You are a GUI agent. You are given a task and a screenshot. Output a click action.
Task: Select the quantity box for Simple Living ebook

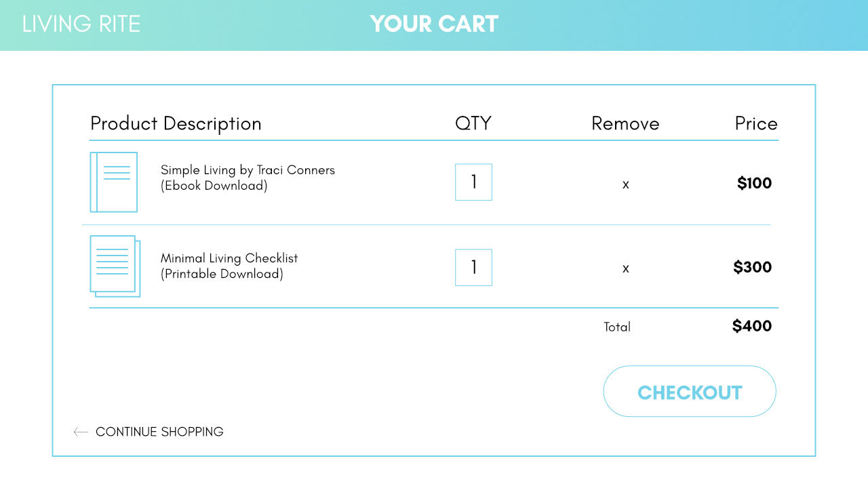click(473, 182)
